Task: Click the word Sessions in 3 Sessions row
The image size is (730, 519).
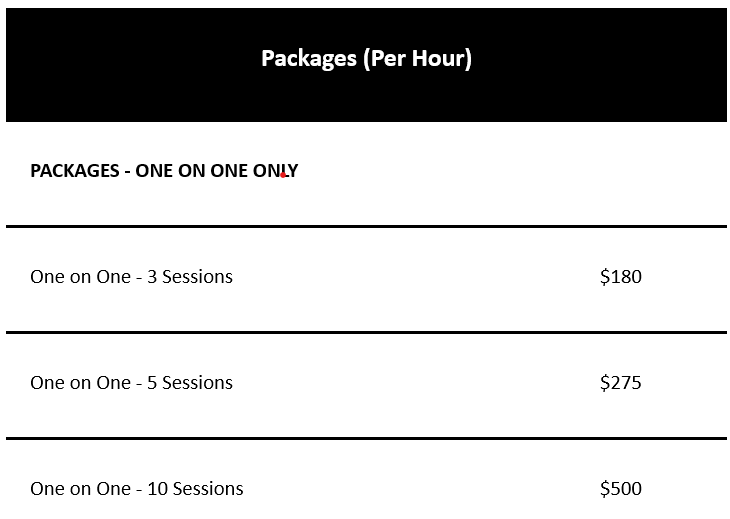Action: 197,277
